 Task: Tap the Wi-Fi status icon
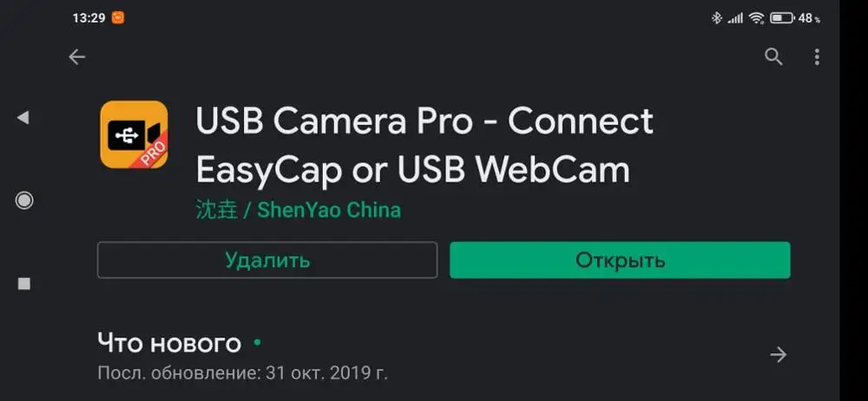(757, 18)
